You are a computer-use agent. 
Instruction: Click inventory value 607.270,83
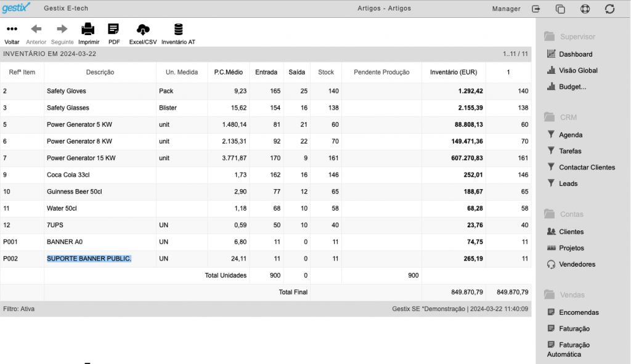[x=467, y=158]
